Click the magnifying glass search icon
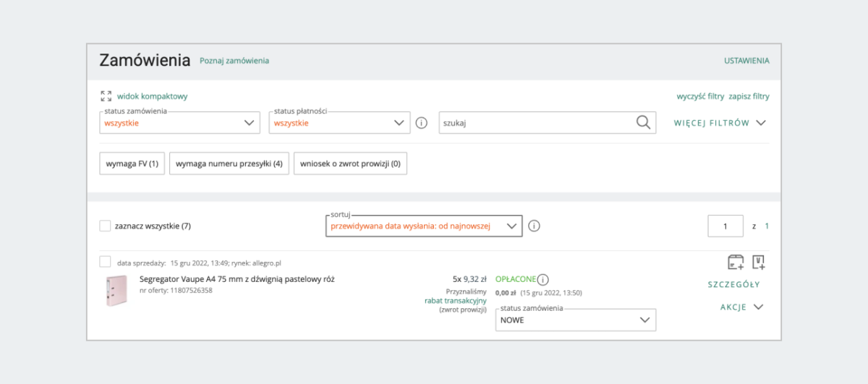 (x=643, y=122)
